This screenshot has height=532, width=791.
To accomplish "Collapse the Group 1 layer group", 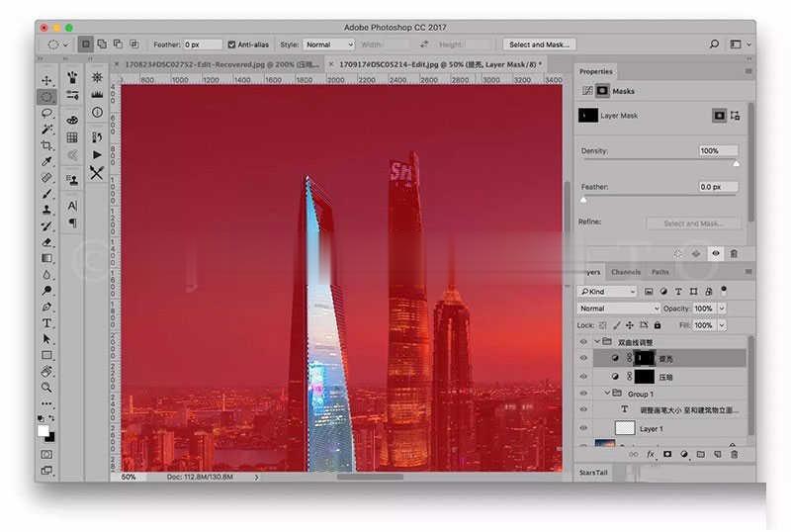I will 608,394.
